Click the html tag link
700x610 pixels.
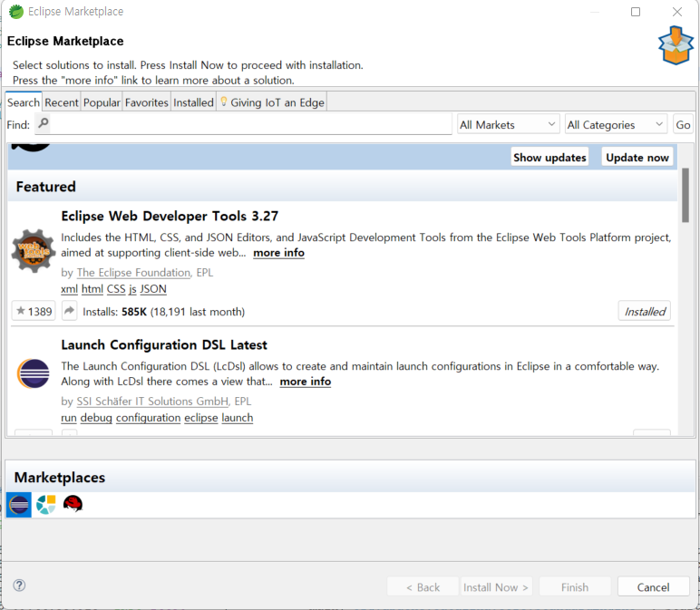point(92,289)
